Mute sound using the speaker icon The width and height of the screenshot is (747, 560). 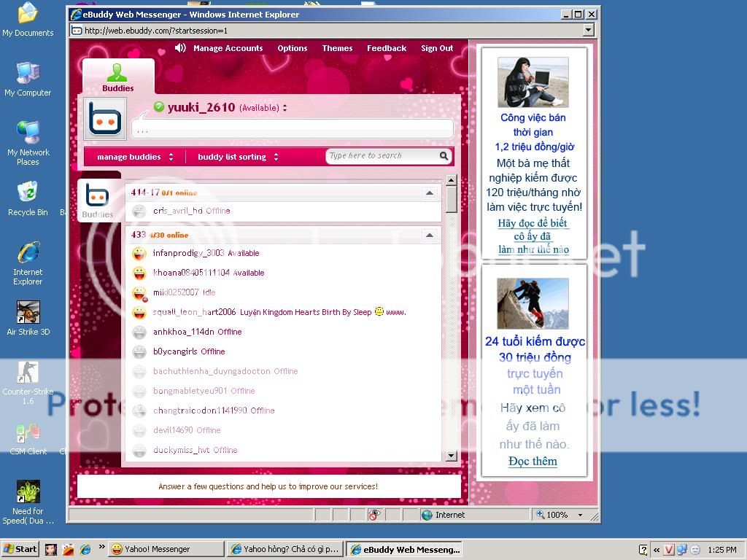(x=180, y=48)
